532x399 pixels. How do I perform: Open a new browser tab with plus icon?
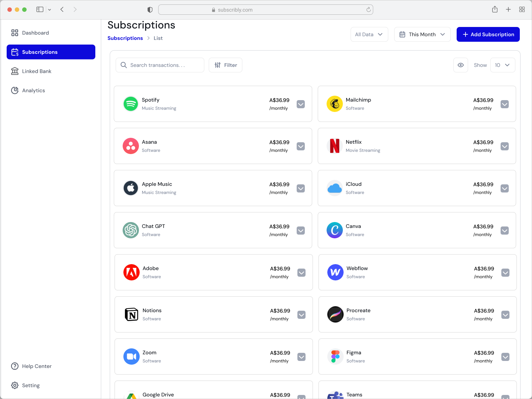tap(508, 10)
